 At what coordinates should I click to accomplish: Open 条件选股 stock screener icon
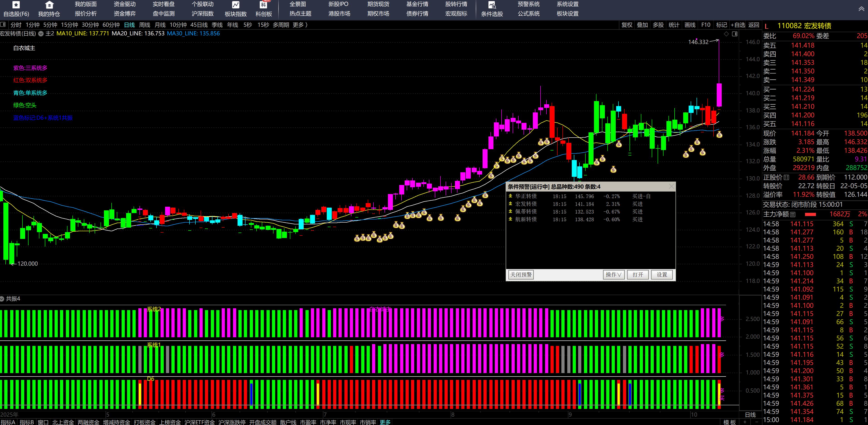pos(492,5)
